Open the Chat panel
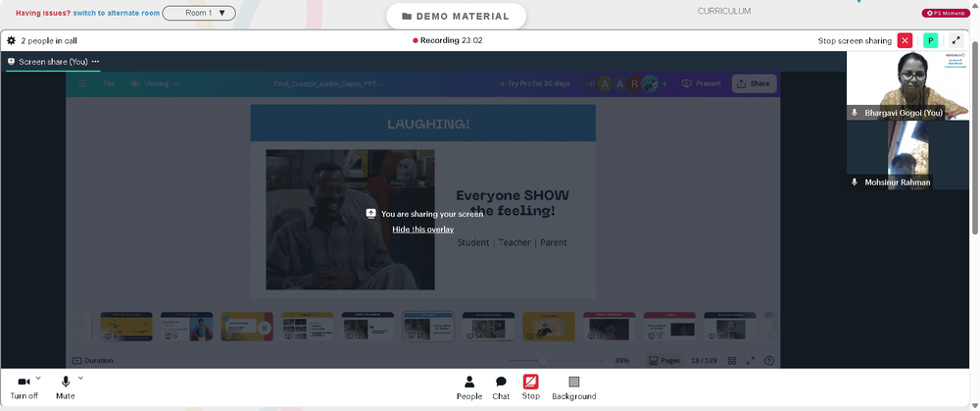980x411 pixels. tap(501, 387)
